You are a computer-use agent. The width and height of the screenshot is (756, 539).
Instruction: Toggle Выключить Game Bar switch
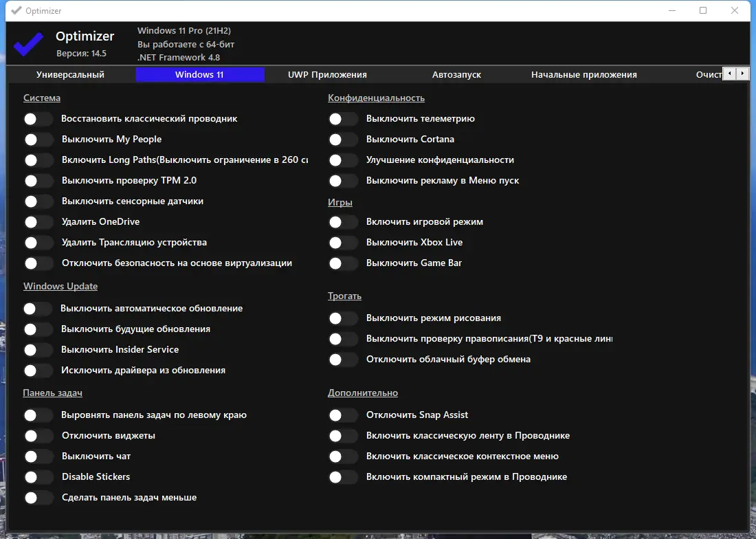pos(343,263)
